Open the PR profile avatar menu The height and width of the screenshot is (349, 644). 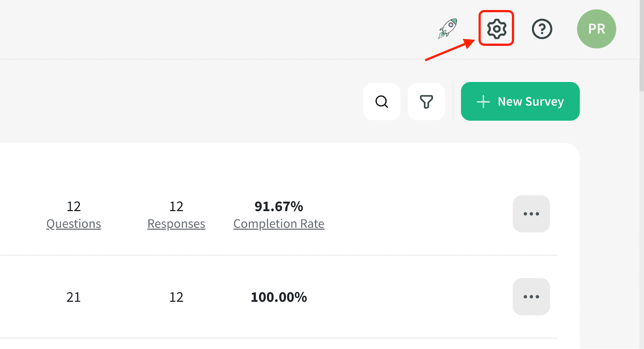tap(597, 29)
